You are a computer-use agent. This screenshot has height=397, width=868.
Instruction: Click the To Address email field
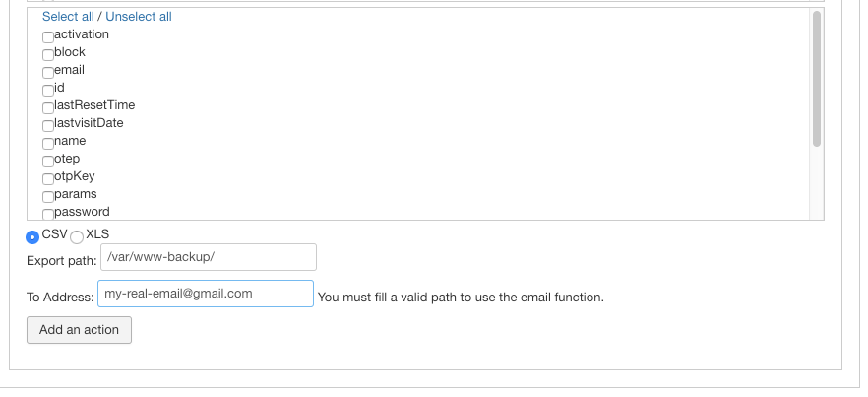(205, 294)
